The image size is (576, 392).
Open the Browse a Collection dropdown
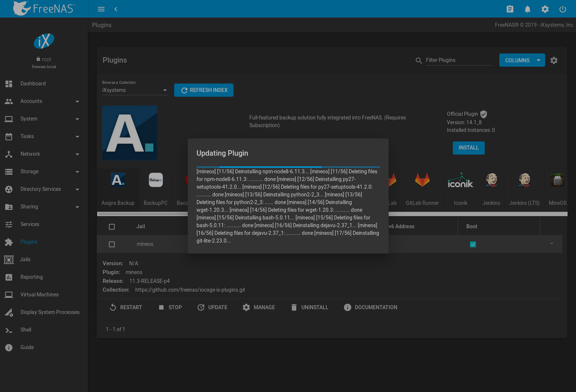point(135,90)
